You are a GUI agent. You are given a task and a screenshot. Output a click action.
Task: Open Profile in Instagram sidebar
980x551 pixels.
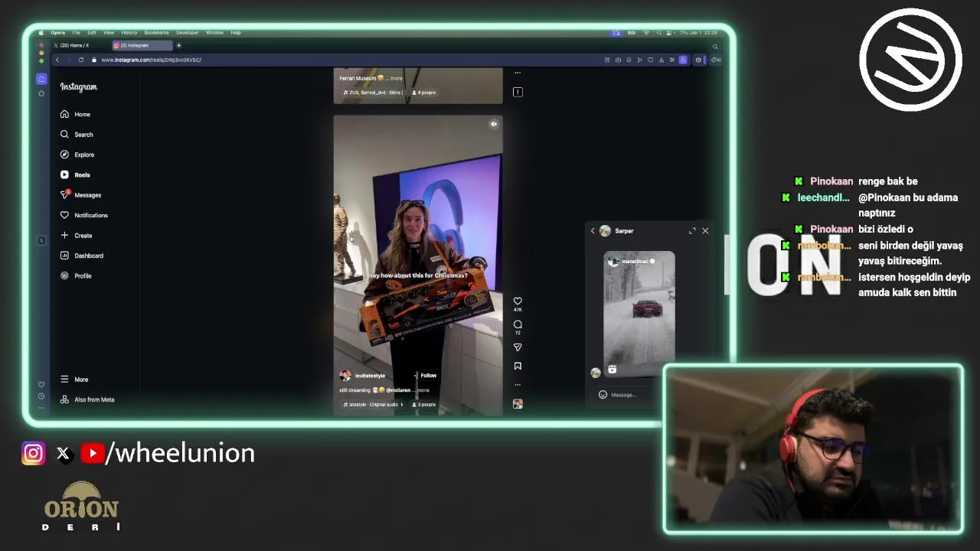(77, 275)
